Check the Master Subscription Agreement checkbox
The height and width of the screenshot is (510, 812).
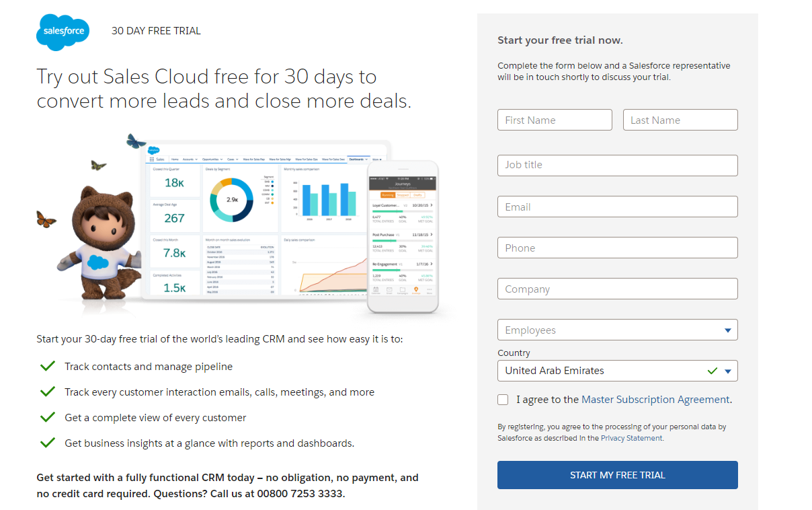pyautogui.click(x=503, y=400)
